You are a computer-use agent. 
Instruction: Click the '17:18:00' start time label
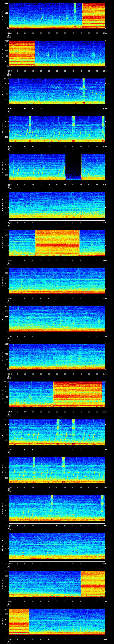click(9, 184)
